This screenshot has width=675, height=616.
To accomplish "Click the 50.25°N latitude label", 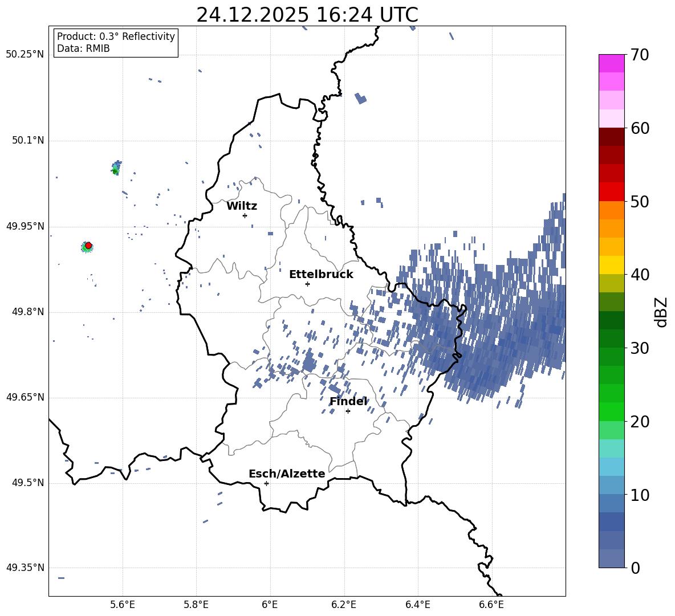I will tap(25, 55).
